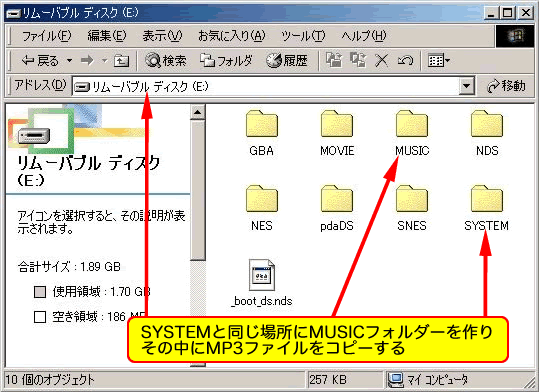Click the Delete (X) toolbar icon

[x=381, y=61]
